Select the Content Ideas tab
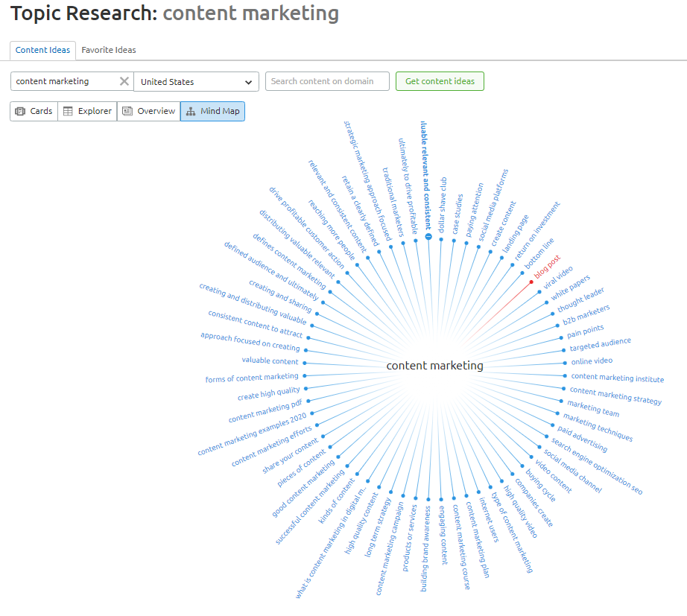Viewport: 687px width, 616px height. 43,50
